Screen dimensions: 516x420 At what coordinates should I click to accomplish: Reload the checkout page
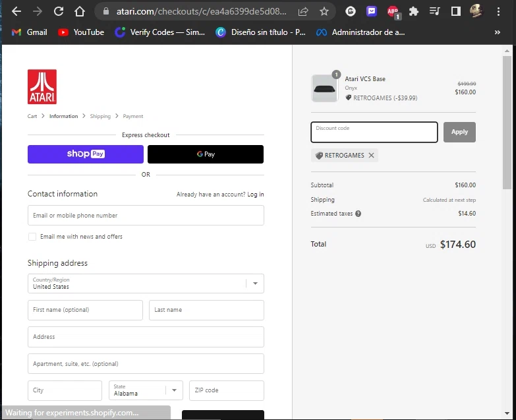[59, 11]
